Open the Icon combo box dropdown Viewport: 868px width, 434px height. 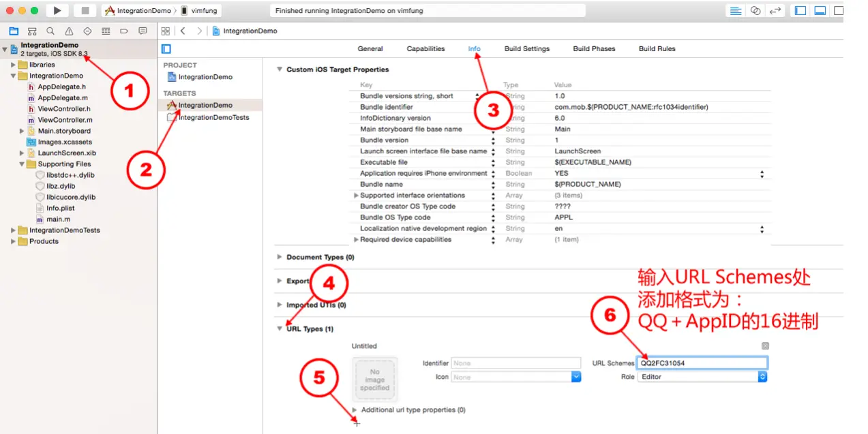(576, 377)
